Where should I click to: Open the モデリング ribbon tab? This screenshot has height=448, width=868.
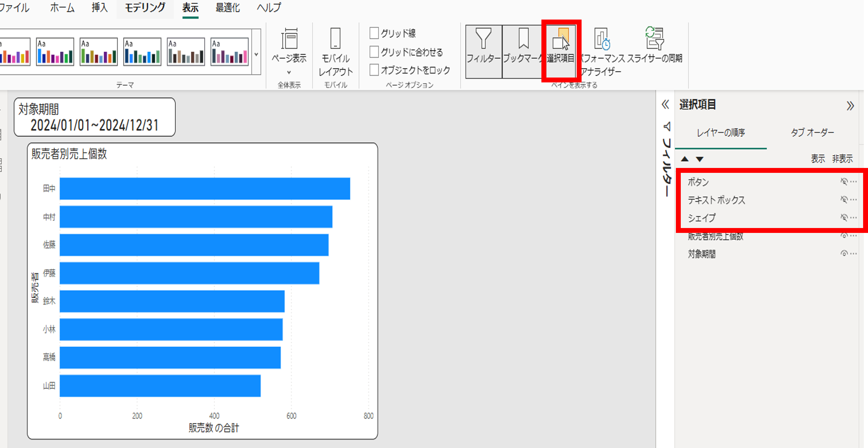click(145, 7)
